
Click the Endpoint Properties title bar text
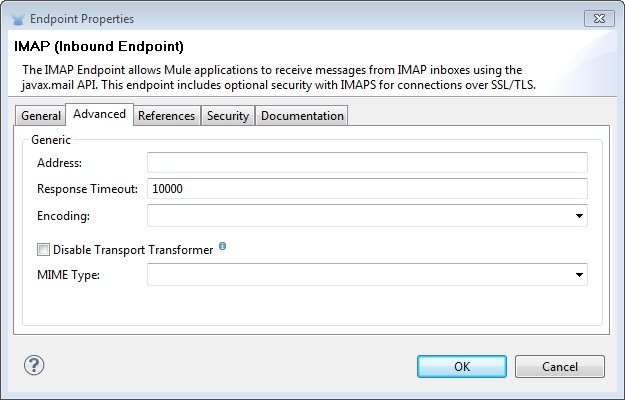[83, 19]
